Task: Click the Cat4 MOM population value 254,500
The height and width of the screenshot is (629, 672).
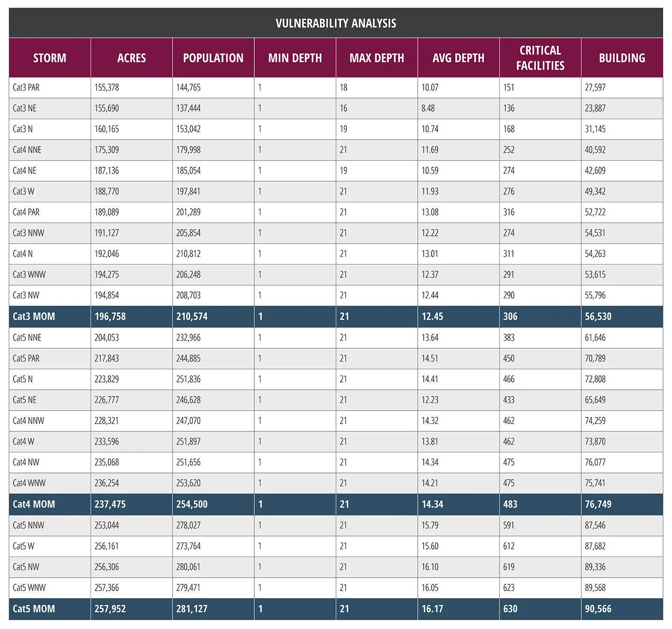Action: tap(192, 504)
